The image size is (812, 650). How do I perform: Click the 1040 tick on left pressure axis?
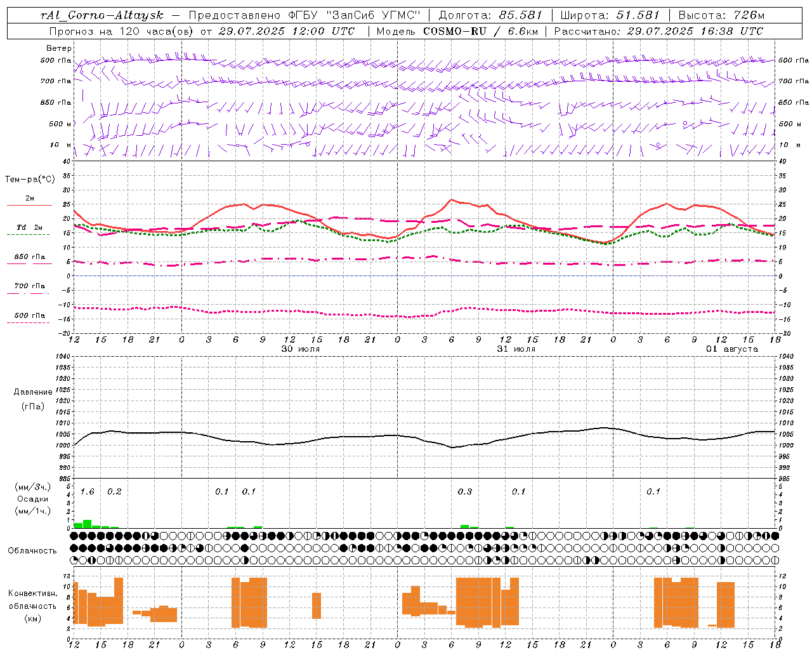[62, 357]
